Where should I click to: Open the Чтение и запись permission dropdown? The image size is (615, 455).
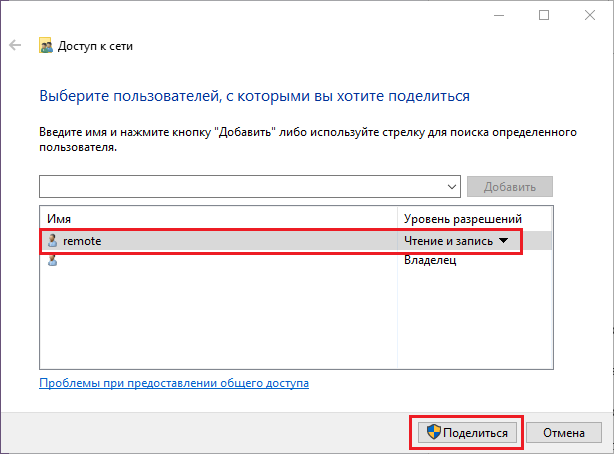tap(456, 241)
